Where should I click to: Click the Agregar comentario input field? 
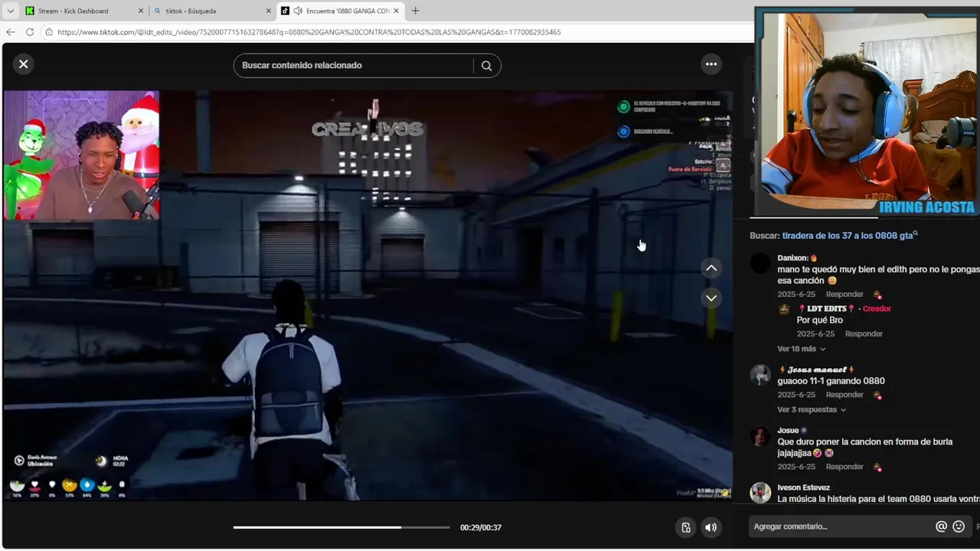click(x=841, y=527)
